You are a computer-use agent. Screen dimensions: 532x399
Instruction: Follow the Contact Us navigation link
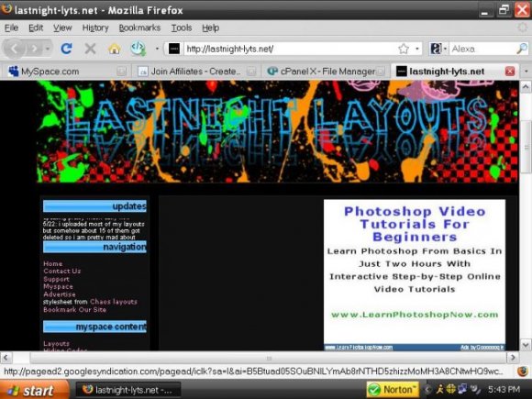pos(62,271)
